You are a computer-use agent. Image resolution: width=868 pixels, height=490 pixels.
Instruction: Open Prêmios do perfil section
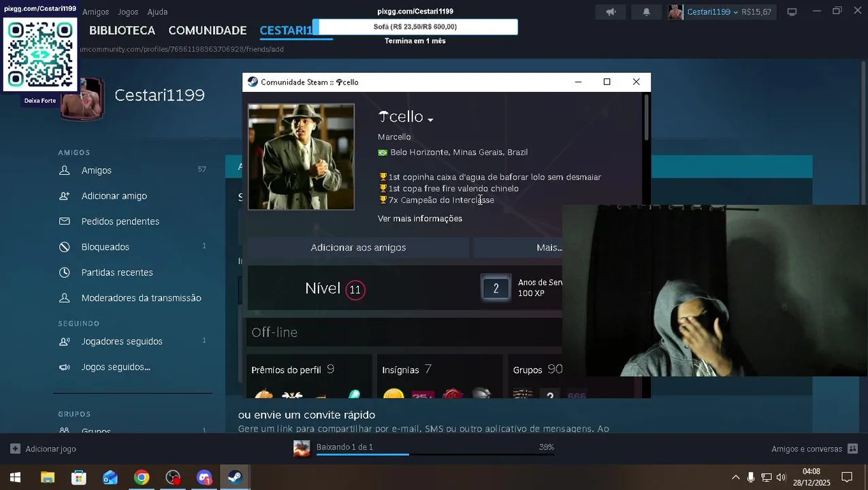(293, 370)
